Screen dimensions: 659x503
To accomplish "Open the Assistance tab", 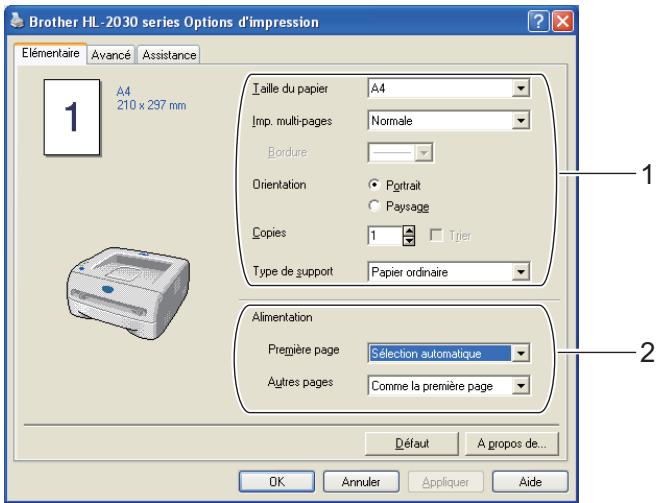I will click(169, 55).
